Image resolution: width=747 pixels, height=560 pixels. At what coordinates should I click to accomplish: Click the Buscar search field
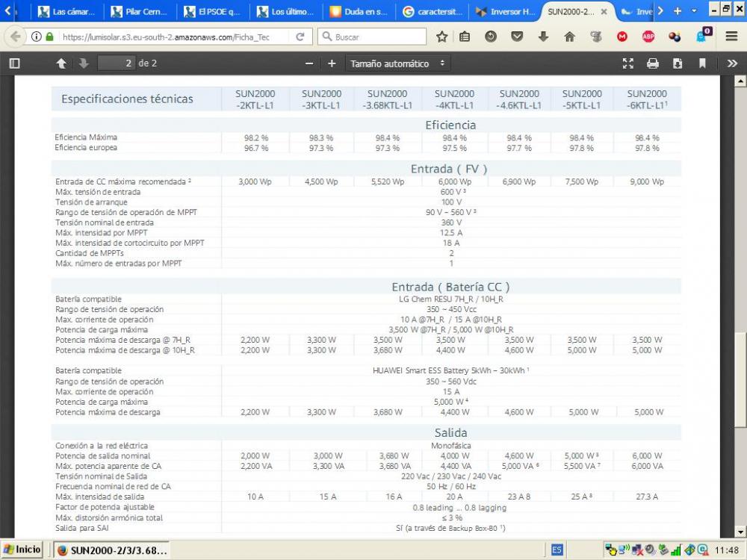[x=372, y=37]
